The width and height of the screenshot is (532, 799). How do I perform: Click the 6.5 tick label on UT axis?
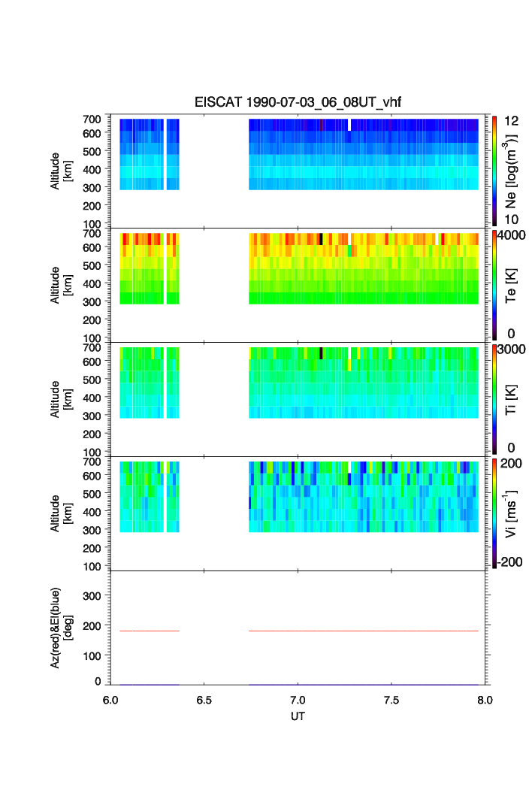204,700
